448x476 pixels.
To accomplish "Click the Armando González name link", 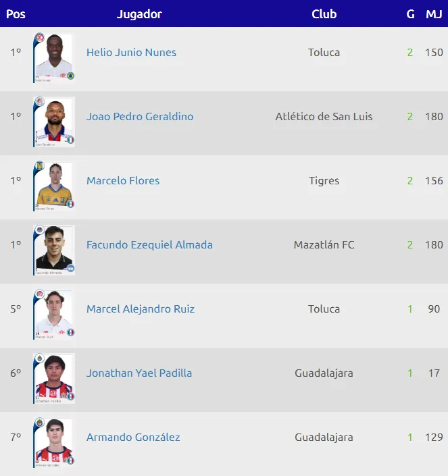I will click(x=133, y=438).
